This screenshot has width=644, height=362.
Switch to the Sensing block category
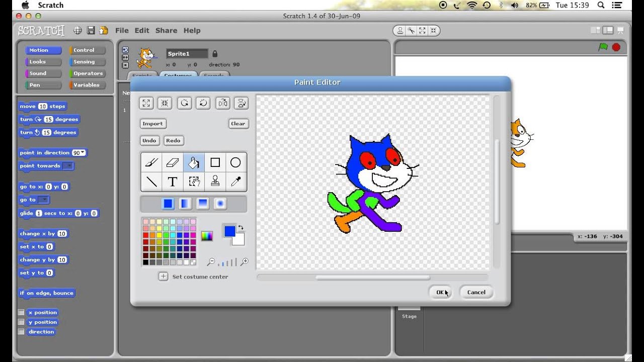pyautogui.click(x=88, y=62)
